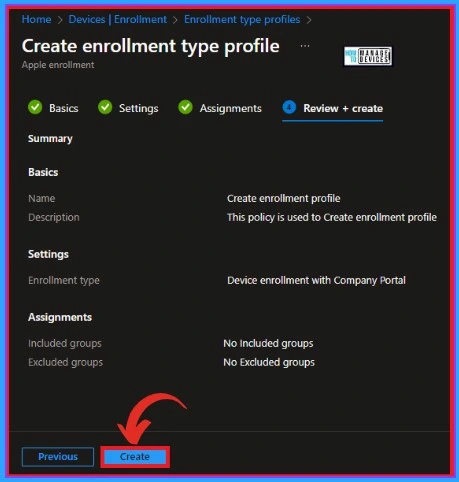The image size is (459, 482).
Task: Click the green checkmark beside Basics
Action: [35, 107]
